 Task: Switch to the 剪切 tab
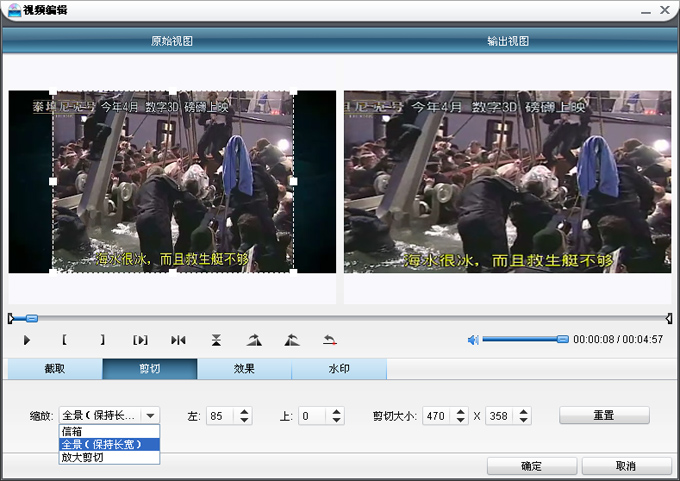150,369
